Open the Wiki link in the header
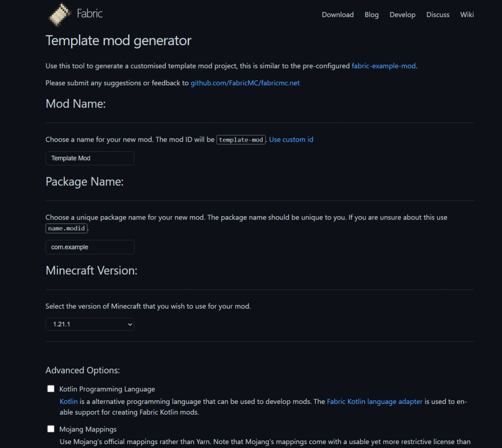Screen dimensions: 502x448 click(467, 15)
